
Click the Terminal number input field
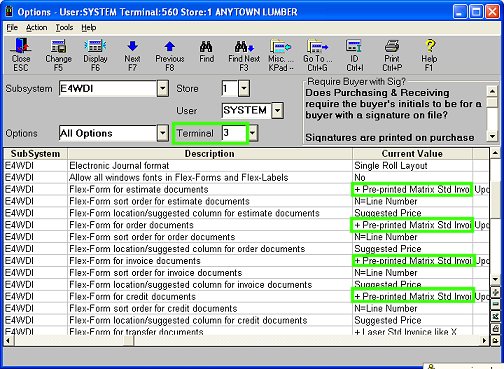pyautogui.click(x=234, y=133)
